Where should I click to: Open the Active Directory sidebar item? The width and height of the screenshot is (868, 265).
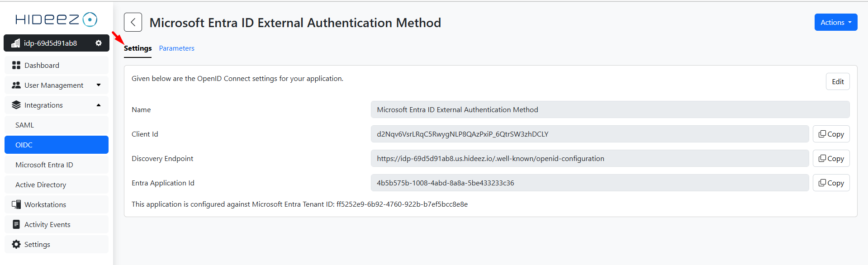[x=41, y=185]
